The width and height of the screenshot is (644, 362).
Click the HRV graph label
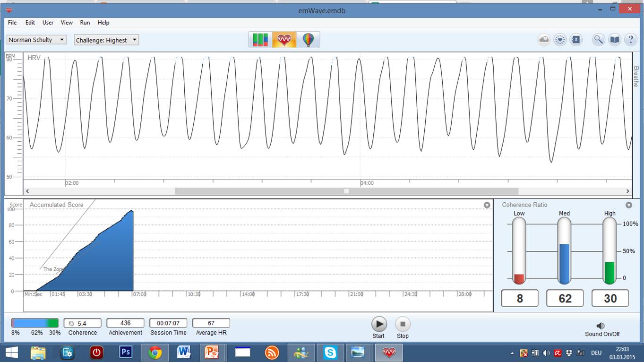[34, 58]
